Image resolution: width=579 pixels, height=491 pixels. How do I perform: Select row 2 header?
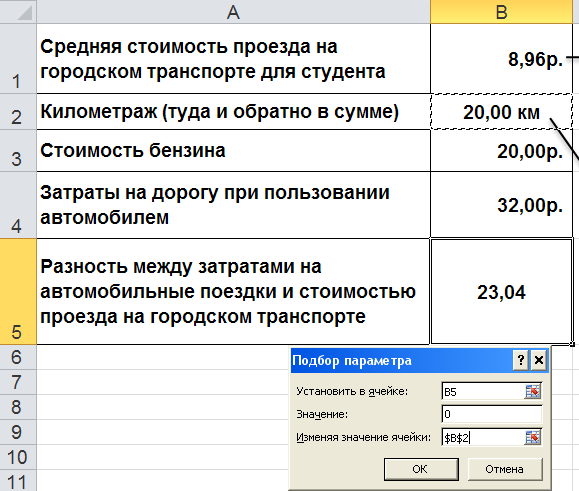click(x=18, y=111)
